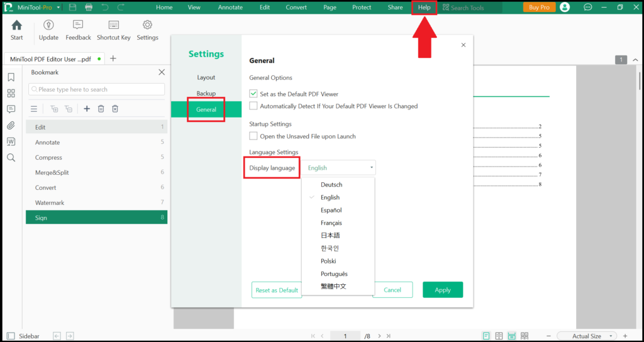Screen dimensions: 644x342
Task: Switch to Layout settings section
Action: 206,77
